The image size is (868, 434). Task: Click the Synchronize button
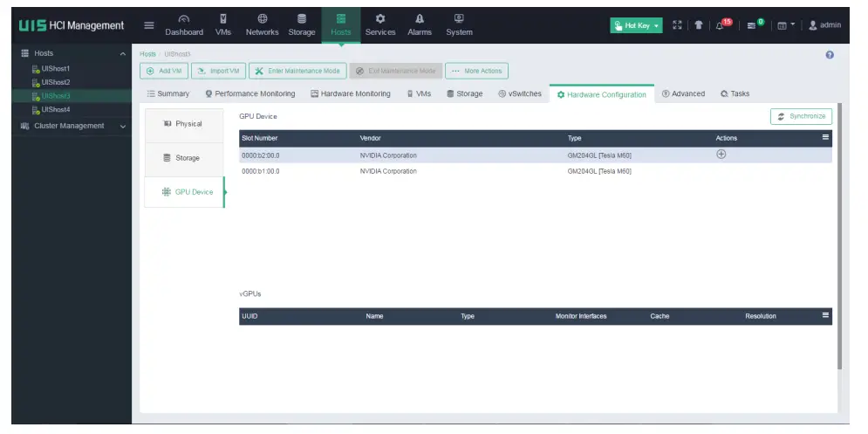click(801, 116)
